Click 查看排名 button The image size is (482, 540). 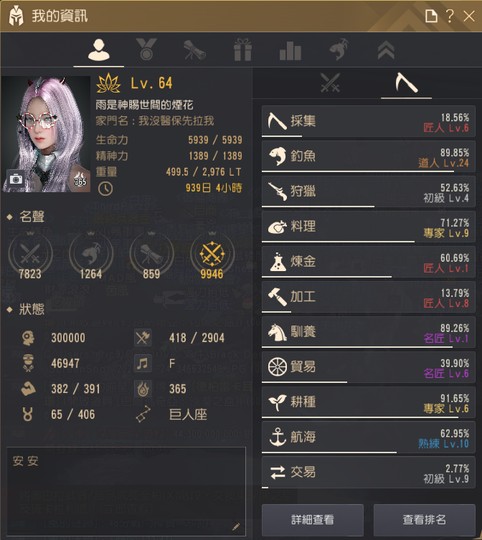[425, 519]
